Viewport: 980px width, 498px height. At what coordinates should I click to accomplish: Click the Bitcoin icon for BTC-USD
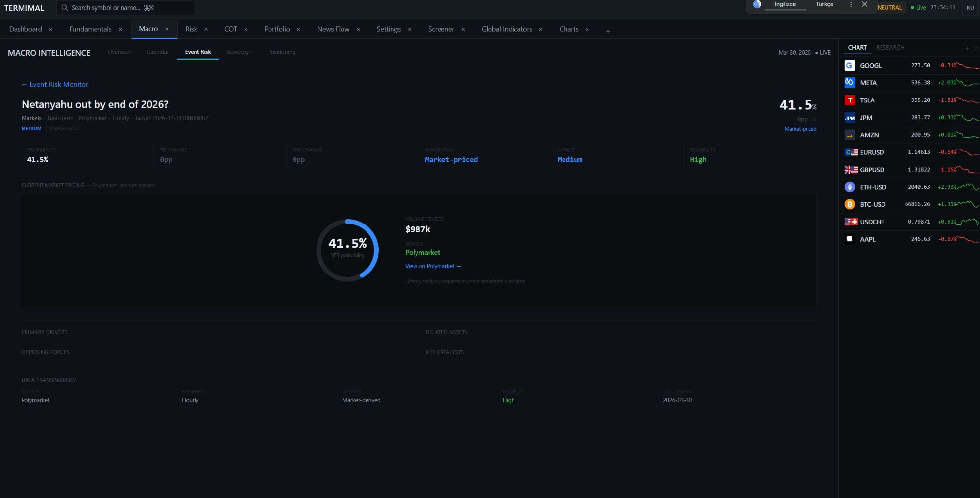click(850, 204)
